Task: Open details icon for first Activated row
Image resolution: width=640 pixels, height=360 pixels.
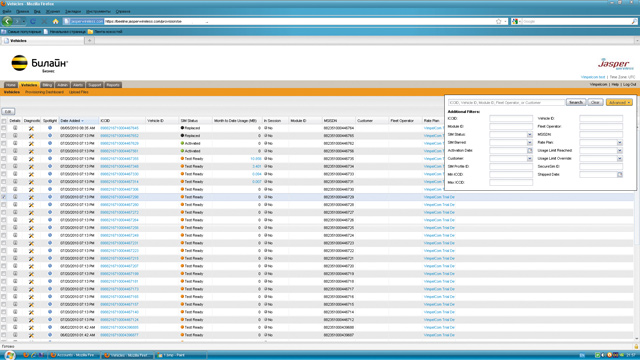Action: tap(15, 143)
